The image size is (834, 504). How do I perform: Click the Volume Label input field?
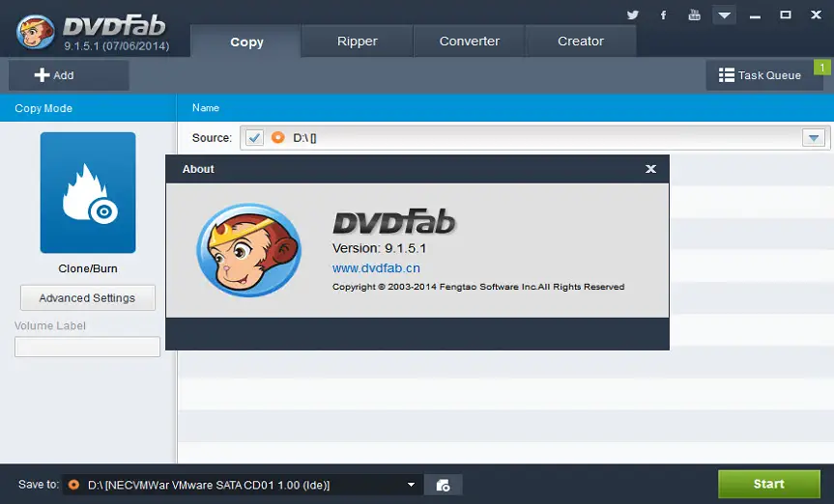pos(87,347)
